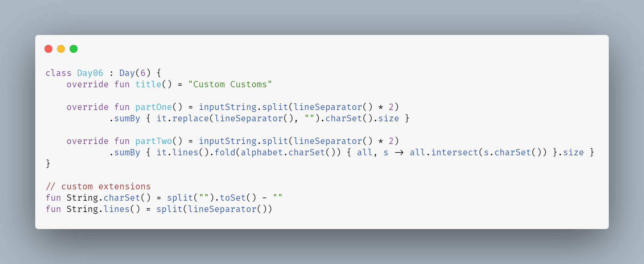Screen dimensions: 644x264
Task: Click the Day06 class name
Action: (90, 73)
